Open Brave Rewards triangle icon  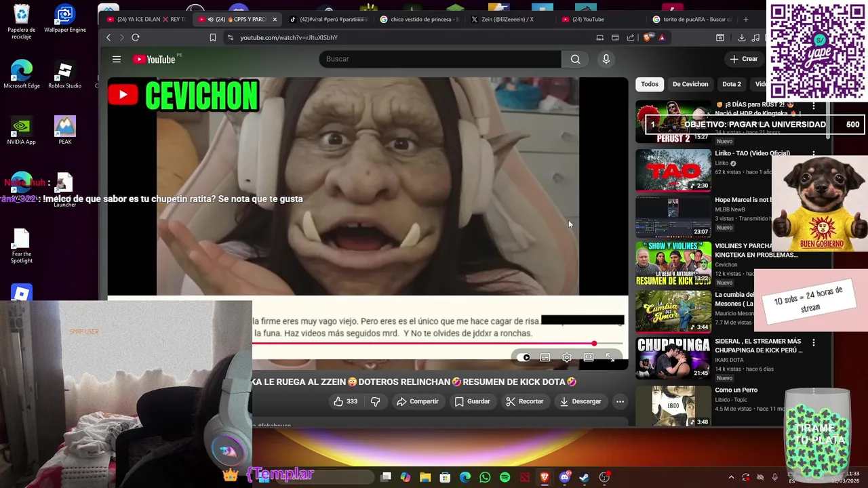tap(662, 37)
